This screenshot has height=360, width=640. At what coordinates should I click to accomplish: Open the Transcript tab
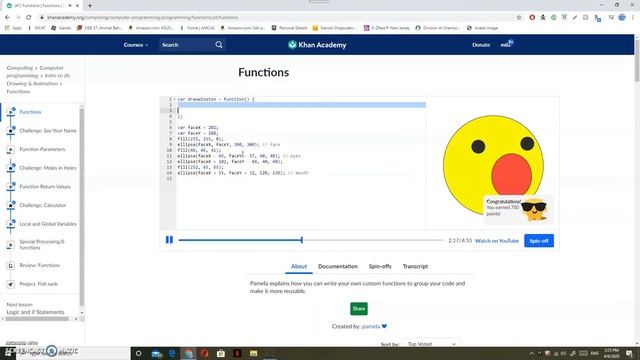pos(415,266)
